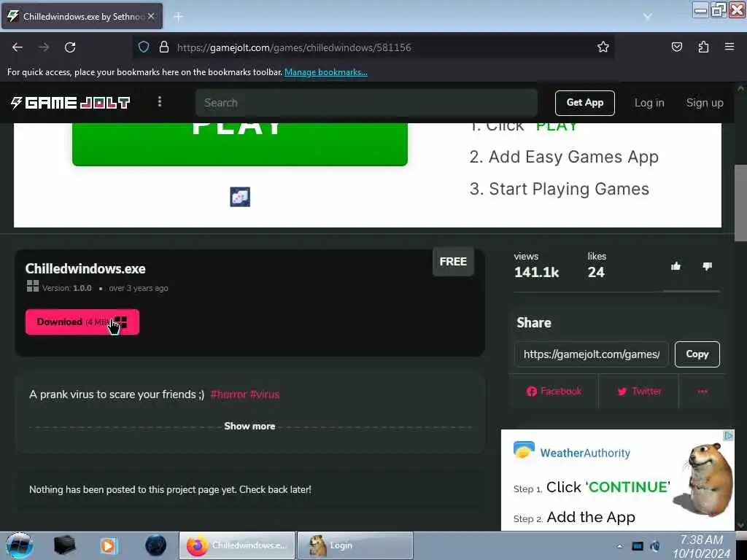The width and height of the screenshot is (747, 560).
Task: Open the tracking protection shield icon
Action: point(144,47)
